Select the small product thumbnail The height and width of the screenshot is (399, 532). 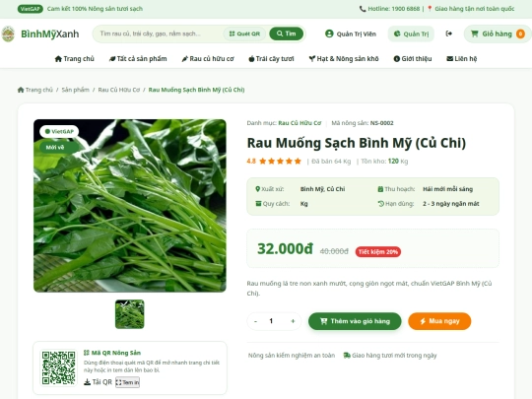tap(130, 314)
